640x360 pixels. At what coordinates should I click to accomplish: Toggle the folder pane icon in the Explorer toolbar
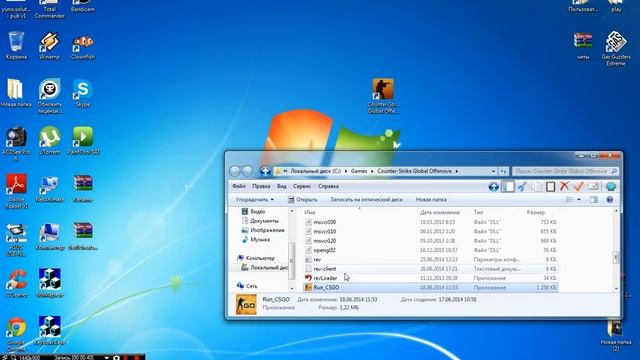coord(508,187)
